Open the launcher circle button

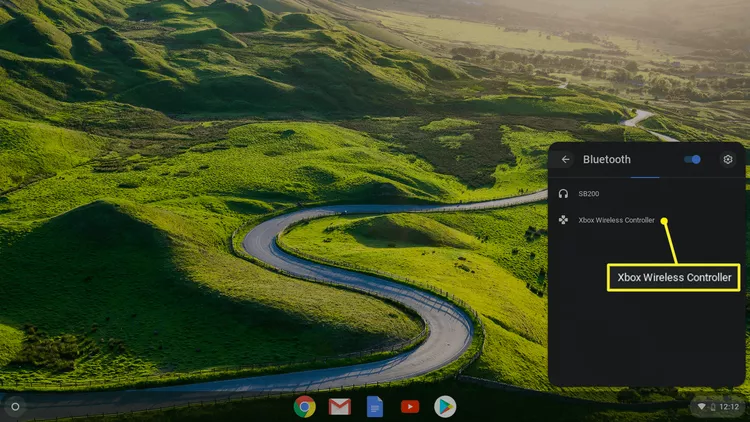click(14, 406)
